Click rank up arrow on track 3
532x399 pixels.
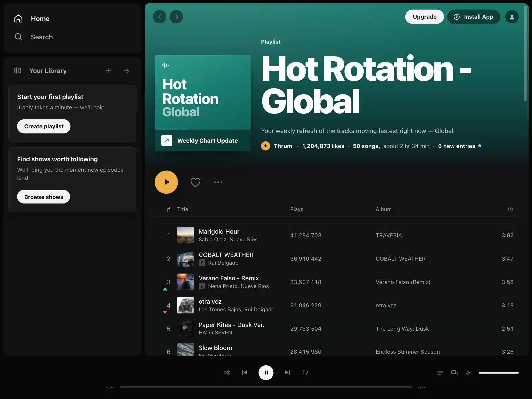point(165,289)
